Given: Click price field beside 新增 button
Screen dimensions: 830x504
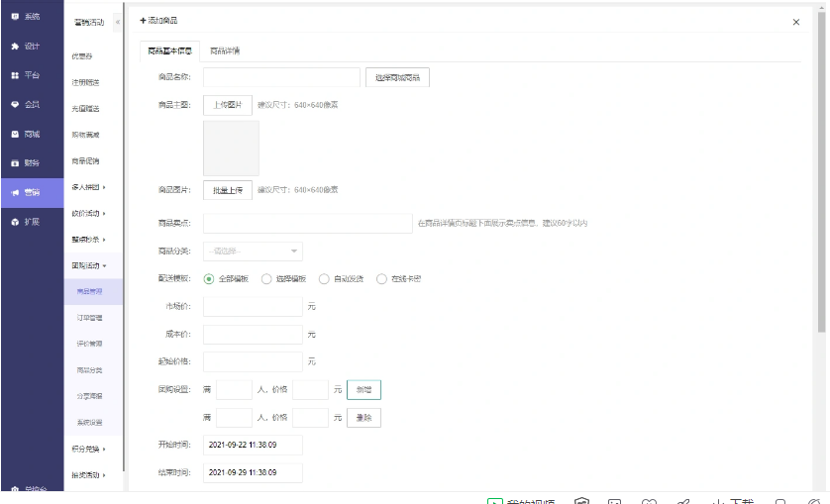Looking at the screenshot, I should [310, 390].
